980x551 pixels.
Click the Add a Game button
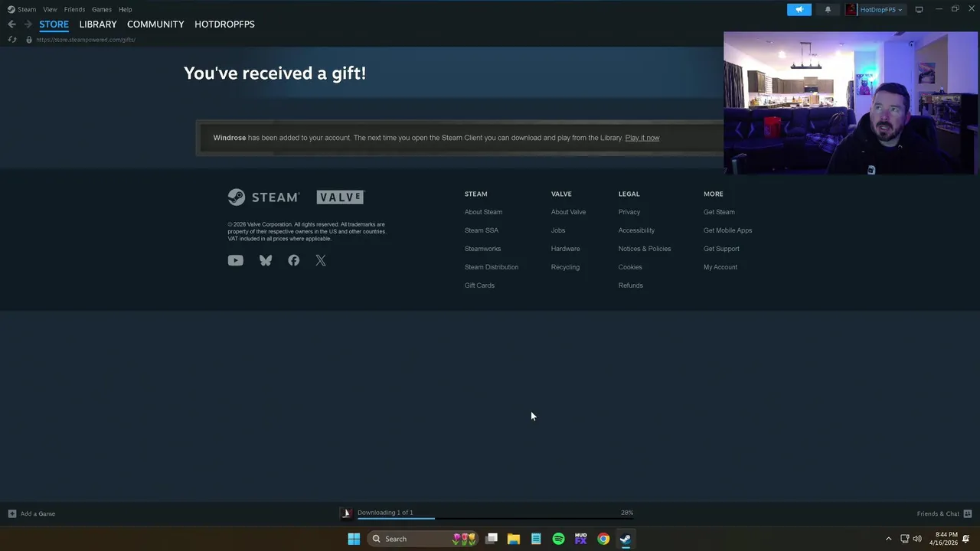point(31,514)
